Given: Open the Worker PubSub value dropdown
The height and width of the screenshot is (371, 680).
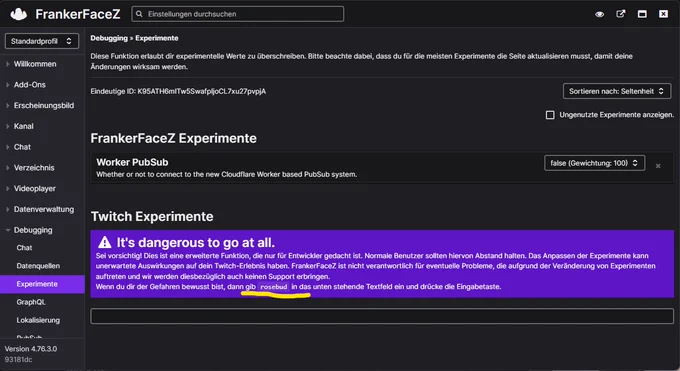Looking at the screenshot, I should point(594,163).
